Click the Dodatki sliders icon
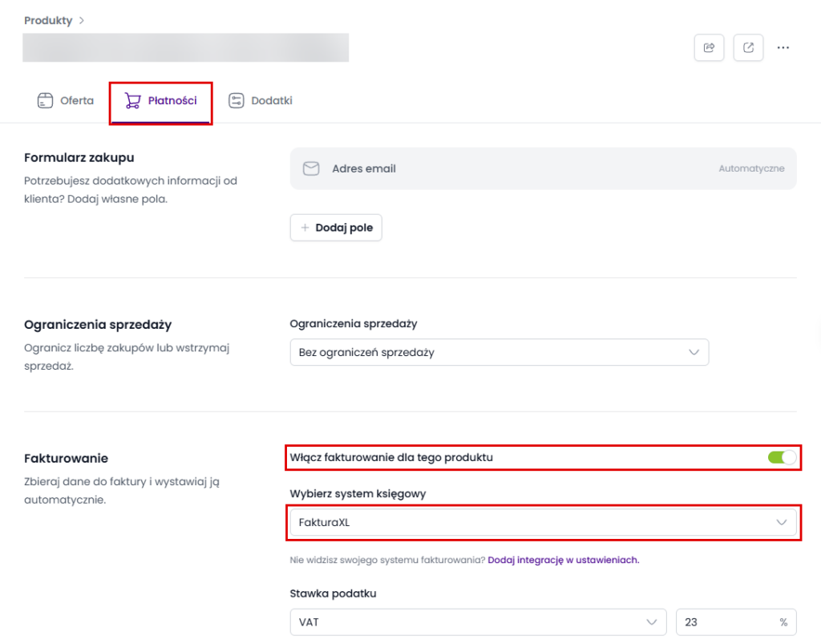The width and height of the screenshot is (821, 644). click(237, 100)
